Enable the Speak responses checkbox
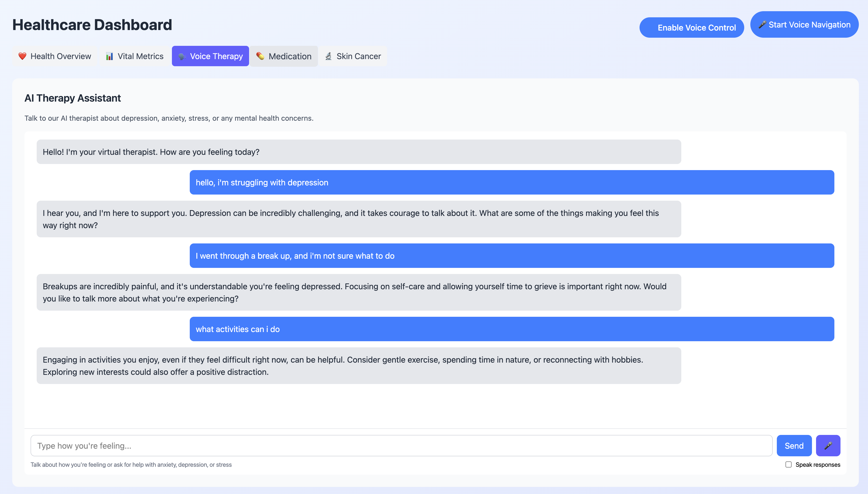 click(788, 464)
